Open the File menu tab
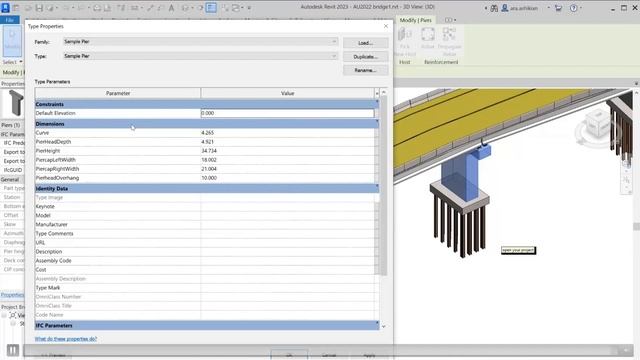 tap(10, 20)
